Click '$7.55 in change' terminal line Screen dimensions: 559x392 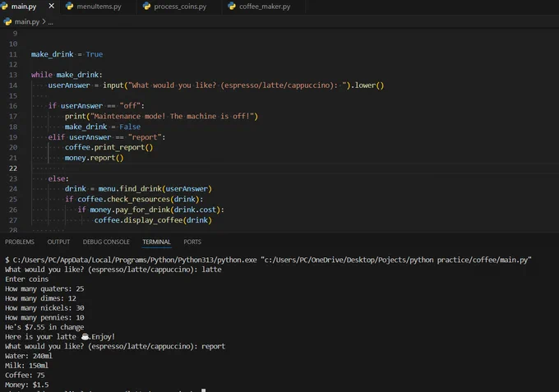pyautogui.click(x=44, y=327)
